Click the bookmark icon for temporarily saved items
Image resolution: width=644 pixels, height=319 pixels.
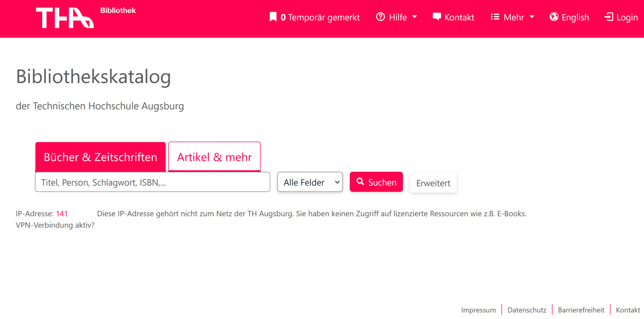pos(273,17)
